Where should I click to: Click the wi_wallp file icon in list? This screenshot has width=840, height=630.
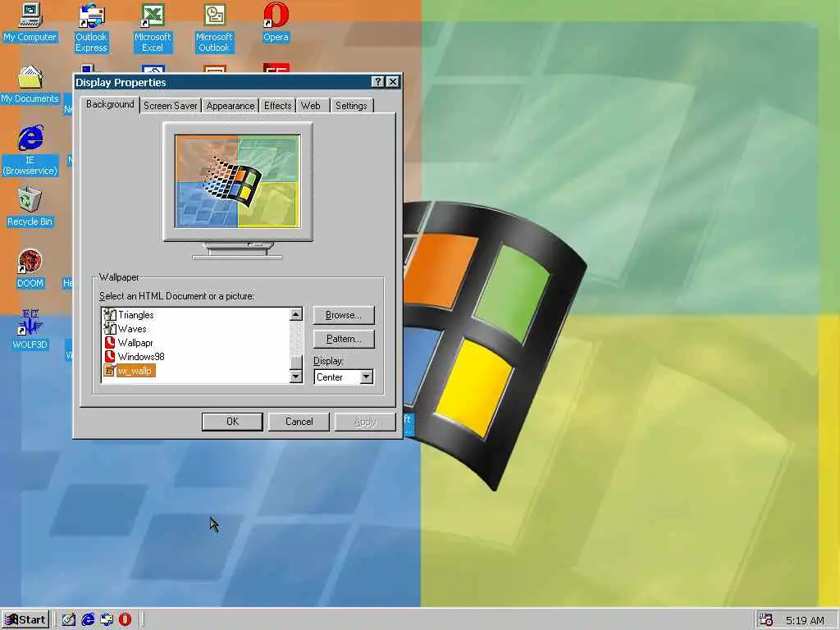[x=109, y=370]
